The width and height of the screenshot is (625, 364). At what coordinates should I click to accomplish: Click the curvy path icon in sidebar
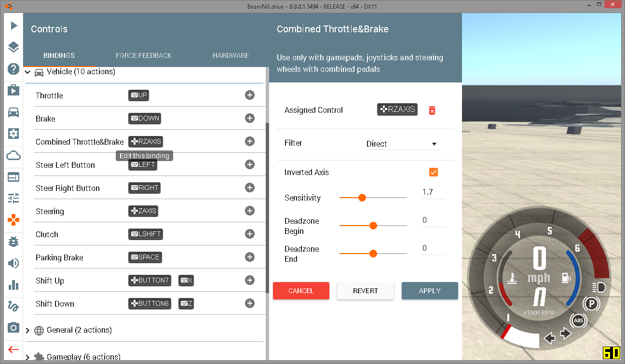(14, 306)
